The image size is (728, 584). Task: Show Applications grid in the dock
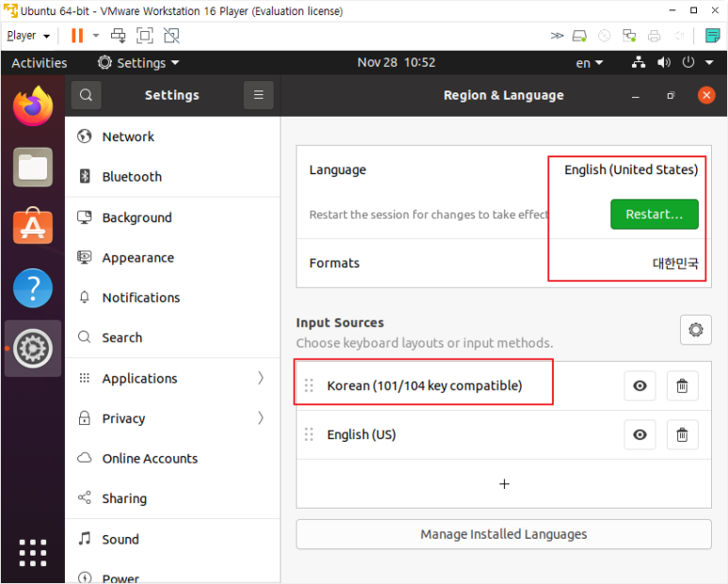[33, 552]
